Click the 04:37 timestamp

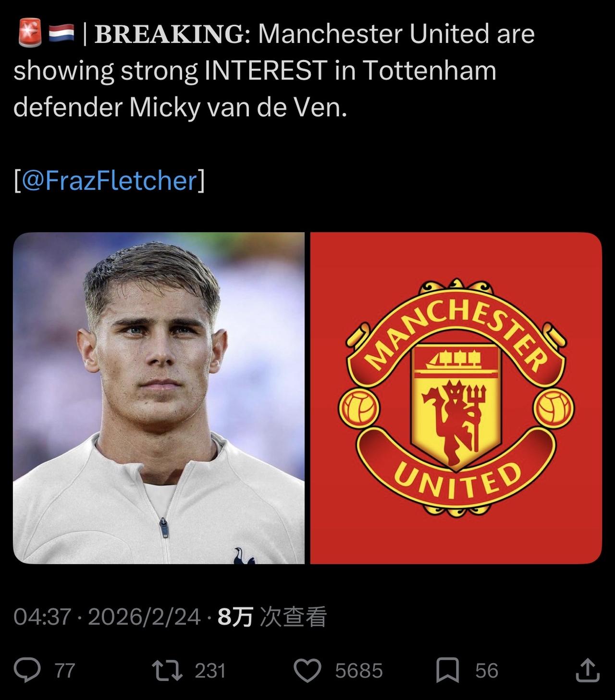[x=42, y=617]
